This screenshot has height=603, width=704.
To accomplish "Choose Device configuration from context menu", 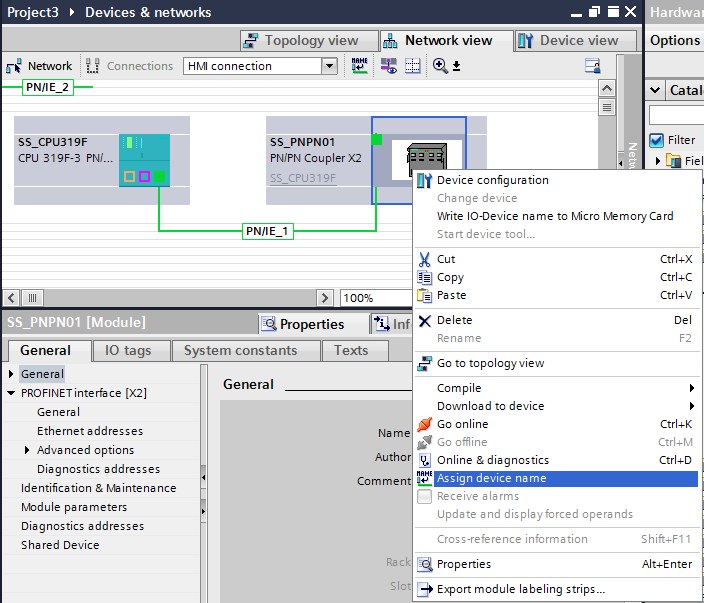I will (492, 180).
